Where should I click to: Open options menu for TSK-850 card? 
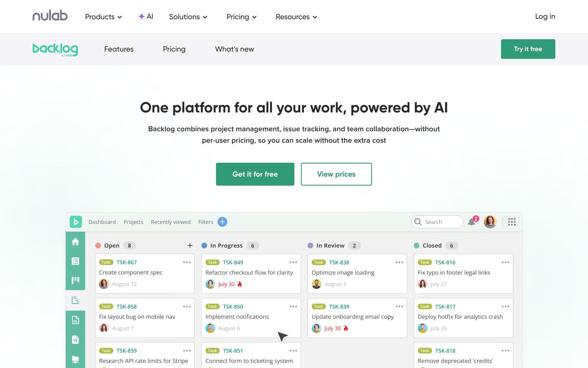(x=293, y=307)
